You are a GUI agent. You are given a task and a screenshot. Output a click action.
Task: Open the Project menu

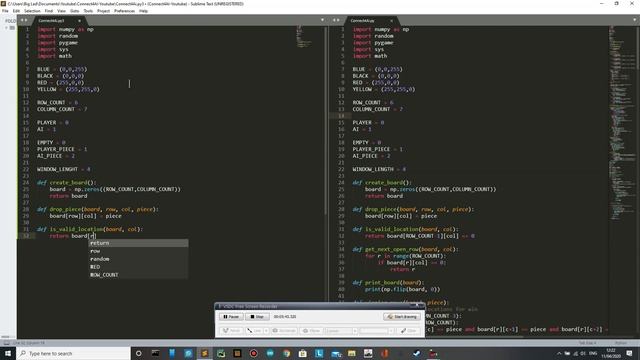point(103,11)
